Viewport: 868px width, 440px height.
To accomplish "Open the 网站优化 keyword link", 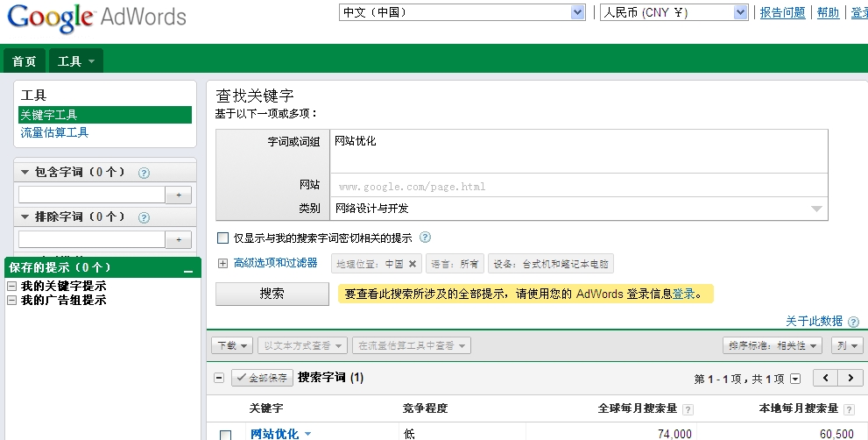I will 274,434.
